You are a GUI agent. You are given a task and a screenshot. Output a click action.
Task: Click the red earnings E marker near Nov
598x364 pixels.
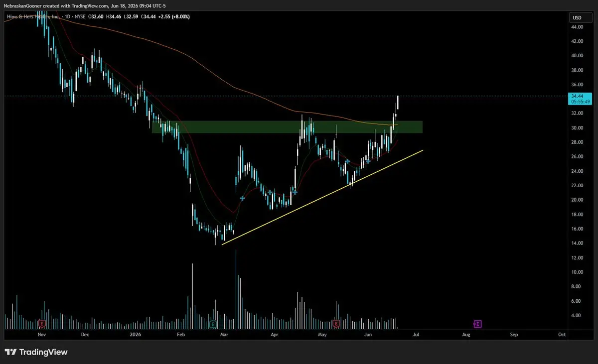click(42, 324)
